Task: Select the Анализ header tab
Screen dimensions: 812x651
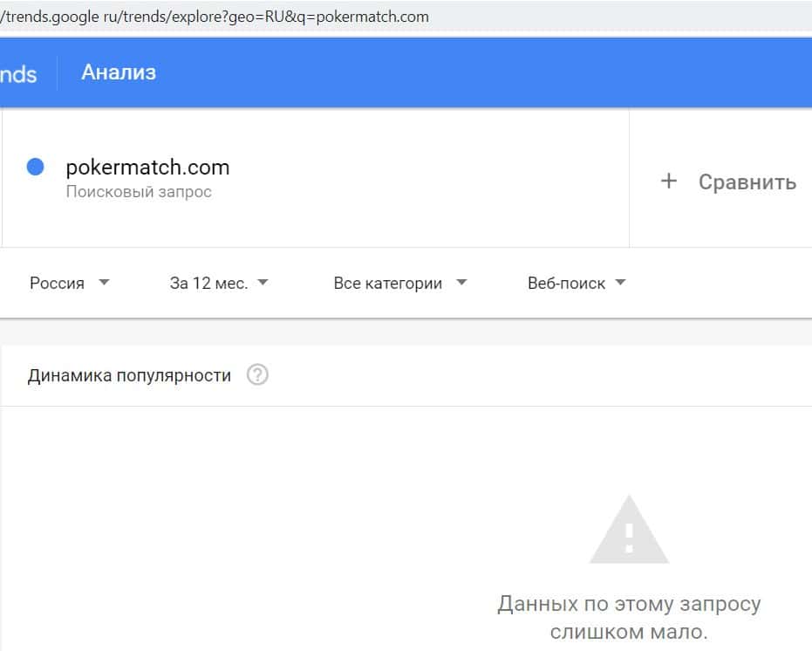Action: tap(119, 72)
